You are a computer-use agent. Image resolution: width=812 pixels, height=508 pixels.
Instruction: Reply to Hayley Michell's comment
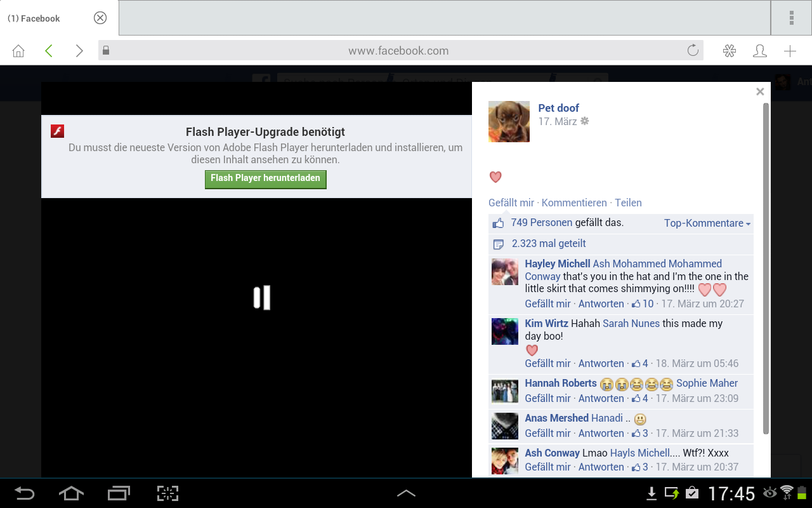pos(601,304)
